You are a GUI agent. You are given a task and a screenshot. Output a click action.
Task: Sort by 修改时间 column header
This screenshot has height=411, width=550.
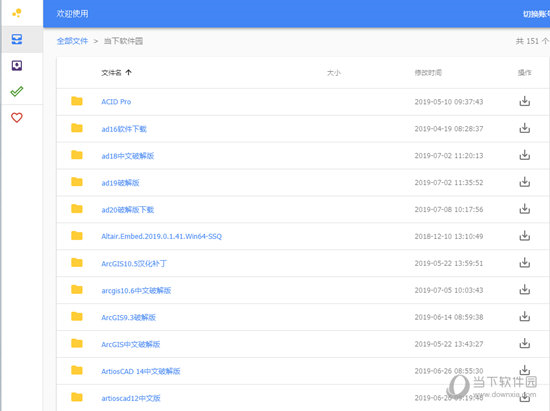coord(428,73)
